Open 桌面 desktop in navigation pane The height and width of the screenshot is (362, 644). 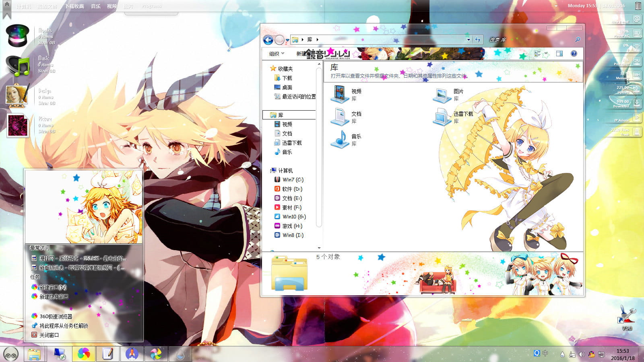[283, 87]
